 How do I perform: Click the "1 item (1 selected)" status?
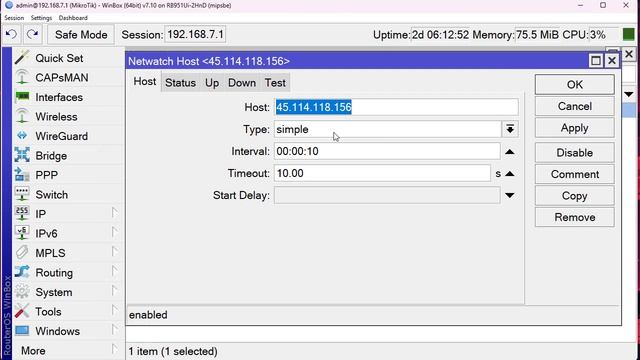coord(173,351)
